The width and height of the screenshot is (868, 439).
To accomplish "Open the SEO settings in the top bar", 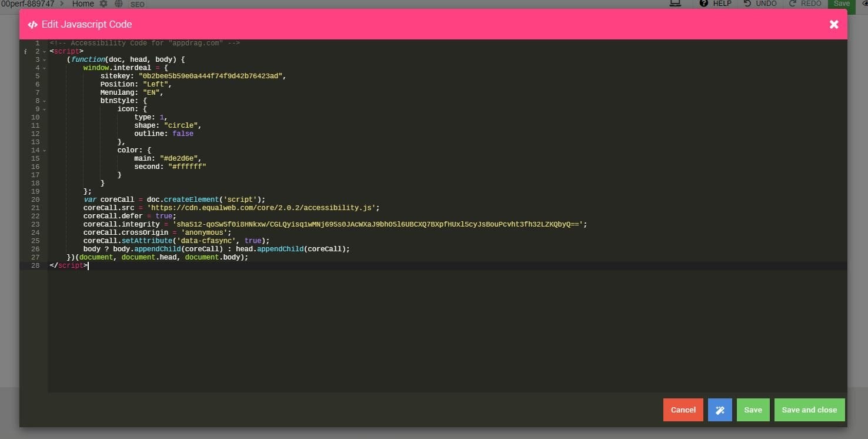I will (x=137, y=4).
